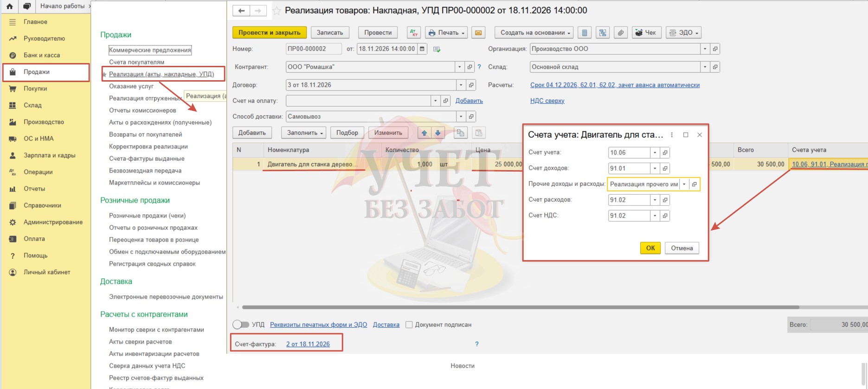Screen dimensions: 868x389
Task: Click help question mark next to Контрагент
Action: [479, 67]
